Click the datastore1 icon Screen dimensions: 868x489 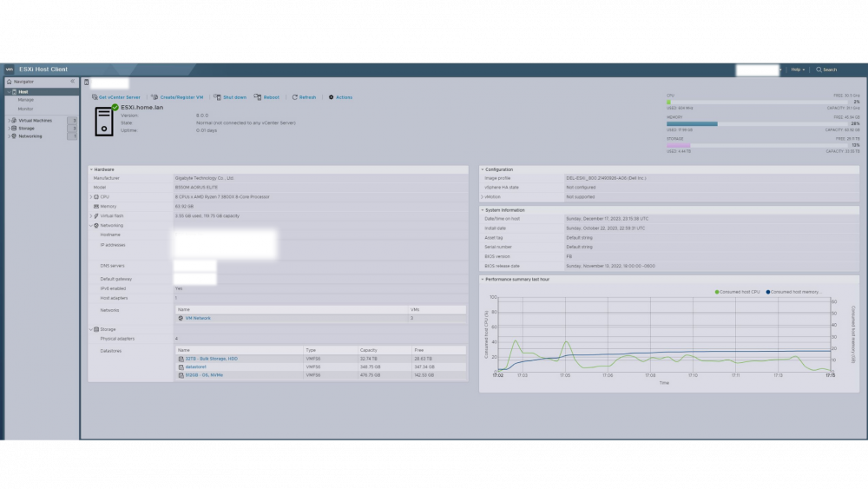coord(181,367)
